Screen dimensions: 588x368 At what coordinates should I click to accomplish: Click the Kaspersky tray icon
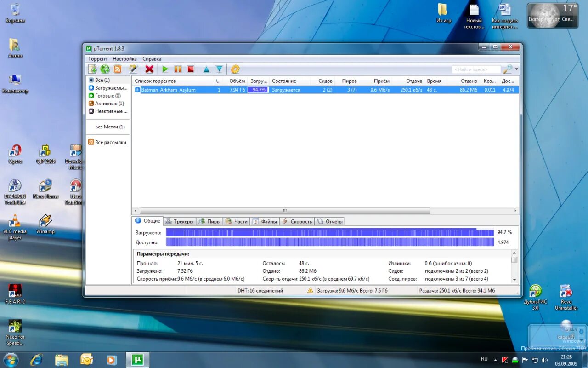[x=505, y=359]
